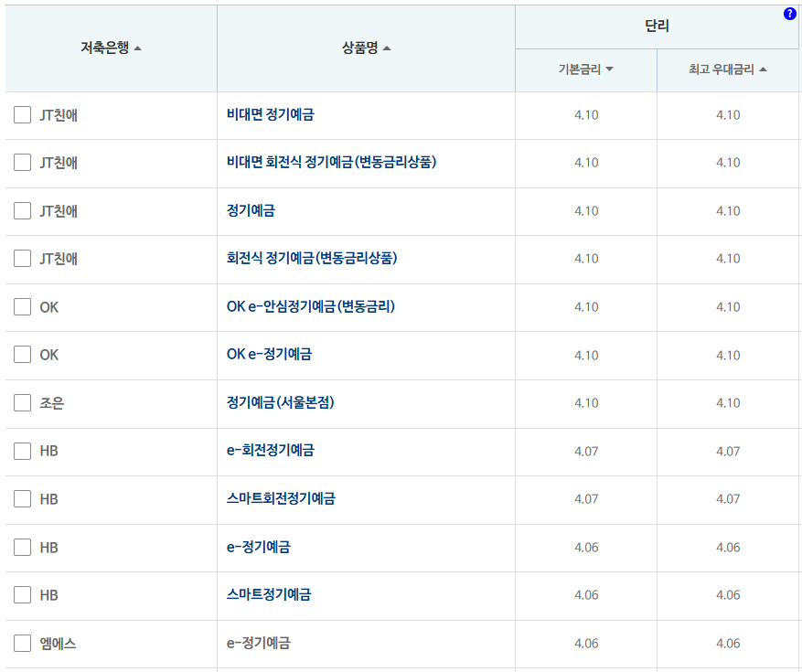Click the 저축은행 header label
Screen dimensions: 802x672
[x=105, y=48]
